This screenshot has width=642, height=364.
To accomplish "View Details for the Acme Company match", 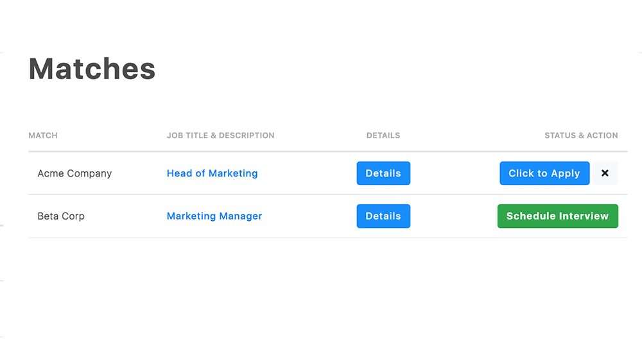I will click(383, 173).
